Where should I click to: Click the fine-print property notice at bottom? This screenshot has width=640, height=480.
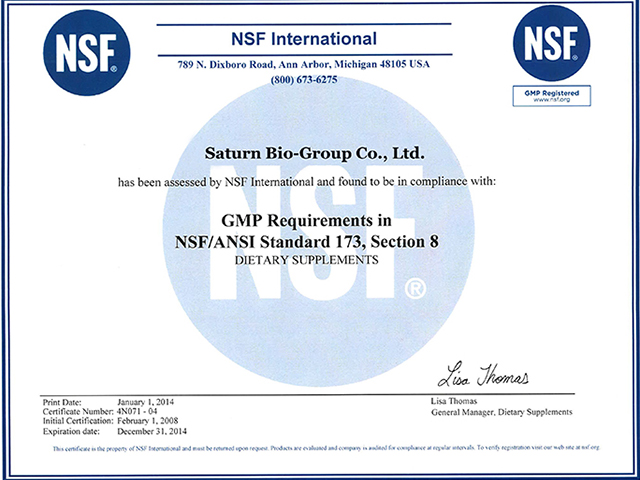pos(327,448)
